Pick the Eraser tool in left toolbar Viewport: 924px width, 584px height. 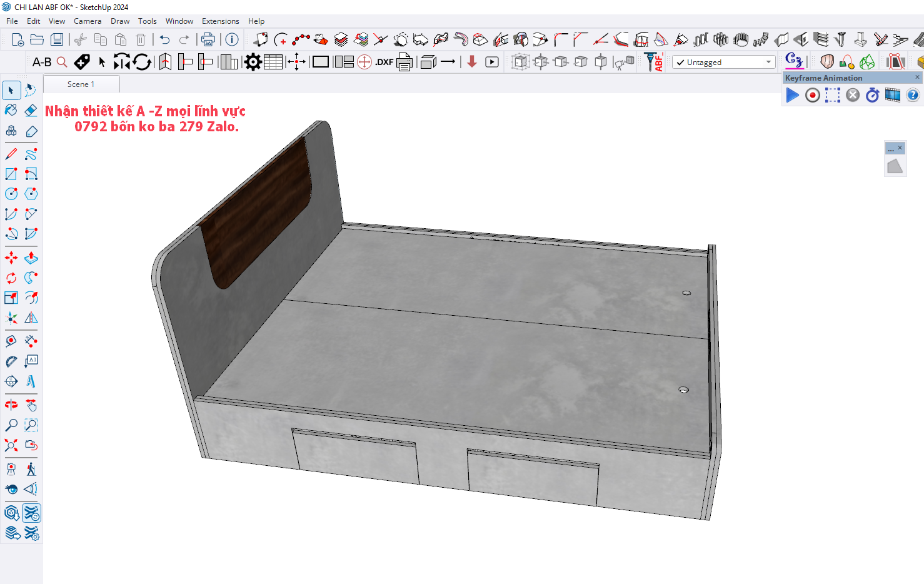(31, 111)
